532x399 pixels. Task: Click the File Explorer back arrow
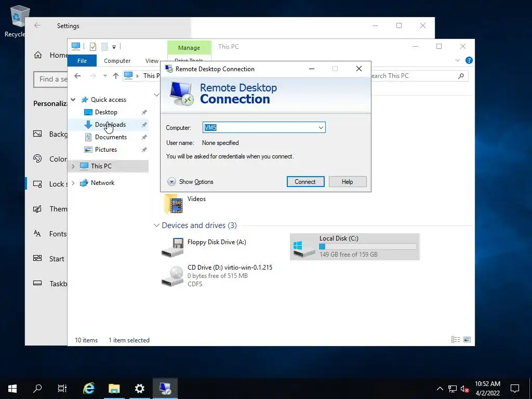click(x=77, y=76)
